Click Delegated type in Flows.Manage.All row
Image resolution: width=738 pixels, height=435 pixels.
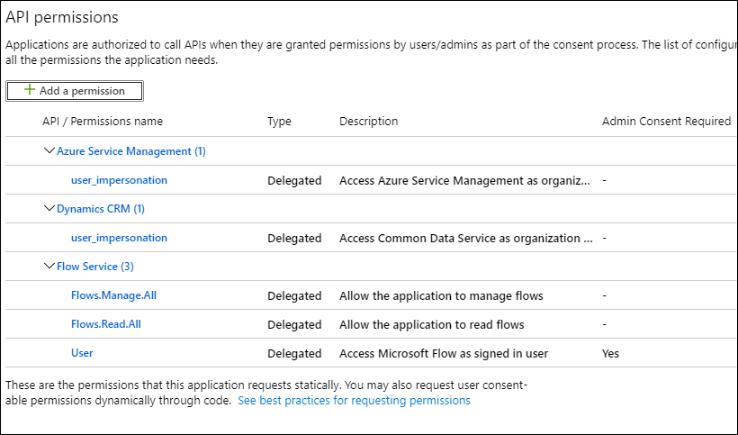[294, 296]
